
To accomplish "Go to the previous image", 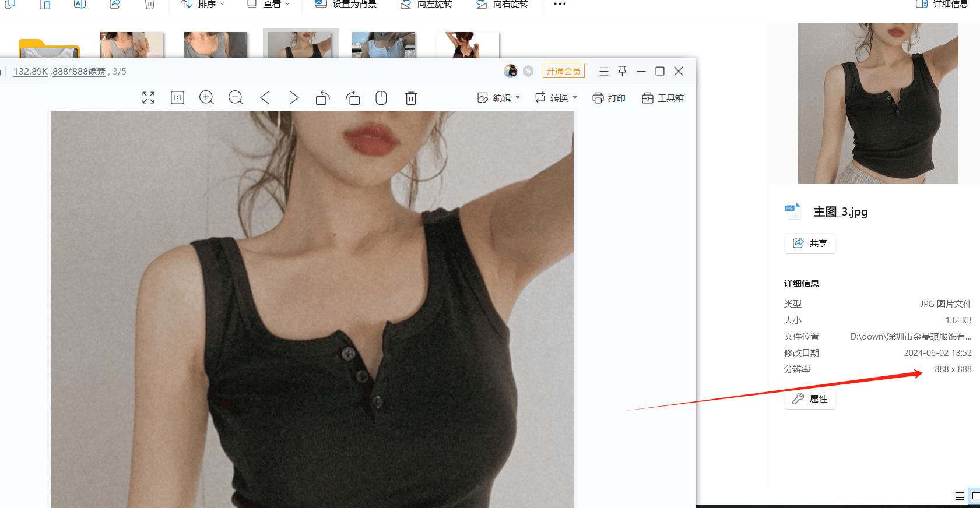I will point(265,98).
